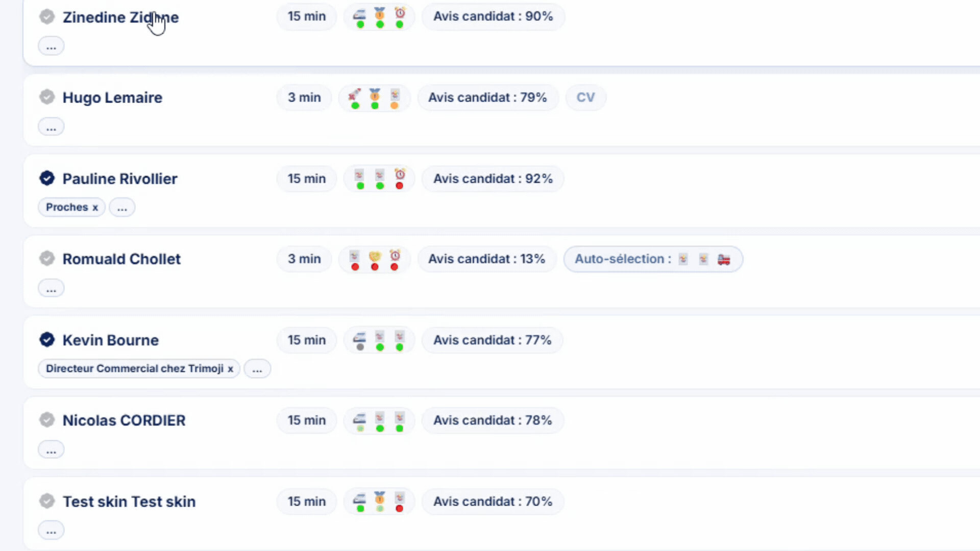Click the red alarm clock icon for Pauline Rivollier
This screenshot has height=551, width=980.
400,174
